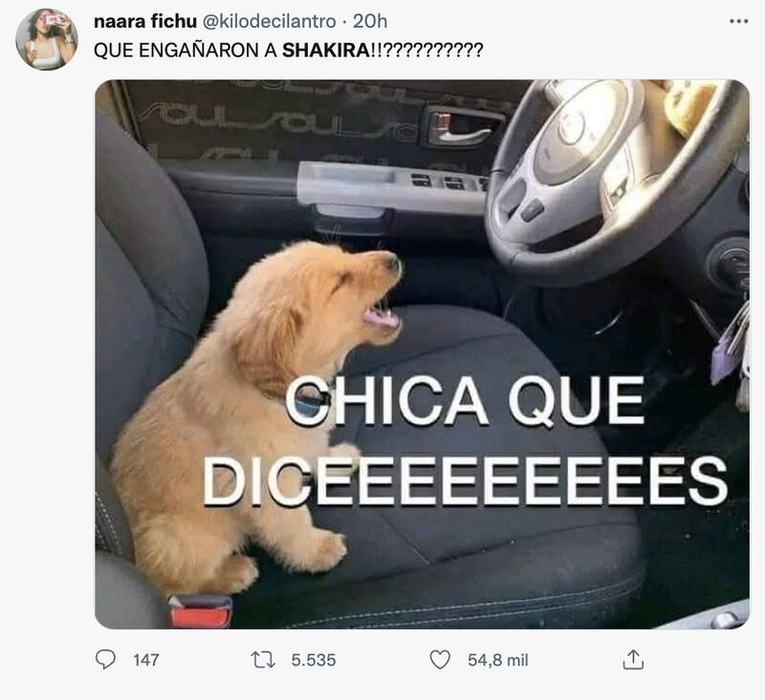Image resolution: width=765 pixels, height=700 pixels.
Task: Open the share upload-arrow icon
Action: (x=633, y=660)
